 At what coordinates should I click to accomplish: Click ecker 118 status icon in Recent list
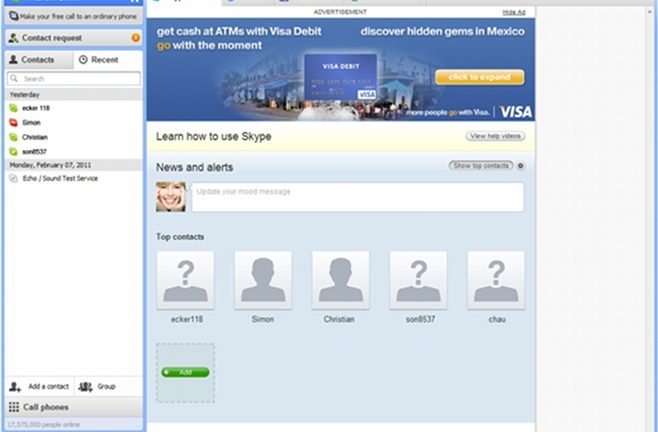[13, 108]
